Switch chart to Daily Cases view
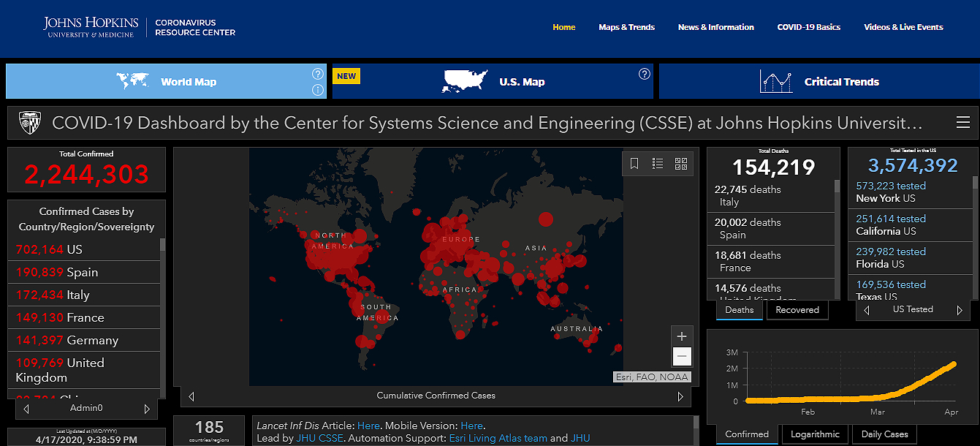The width and height of the screenshot is (980, 446). [885, 434]
